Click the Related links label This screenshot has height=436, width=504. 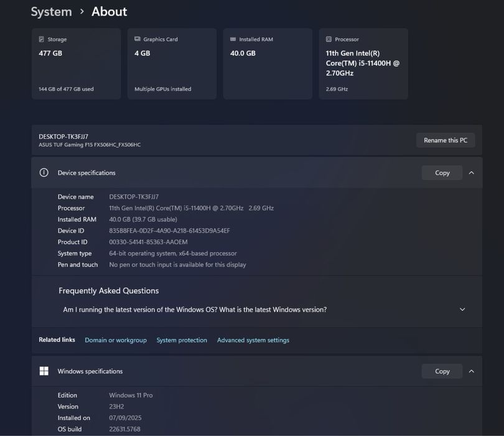[57, 340]
